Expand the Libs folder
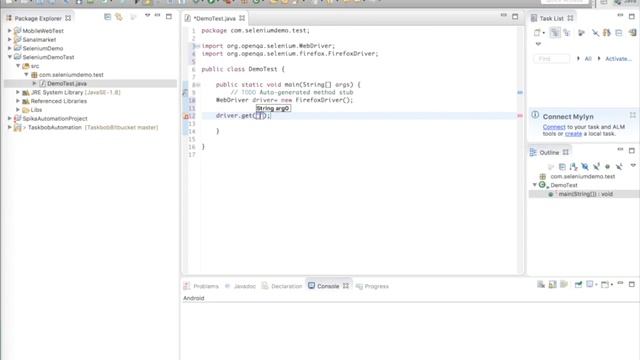This screenshot has width=640, height=360. point(18,110)
